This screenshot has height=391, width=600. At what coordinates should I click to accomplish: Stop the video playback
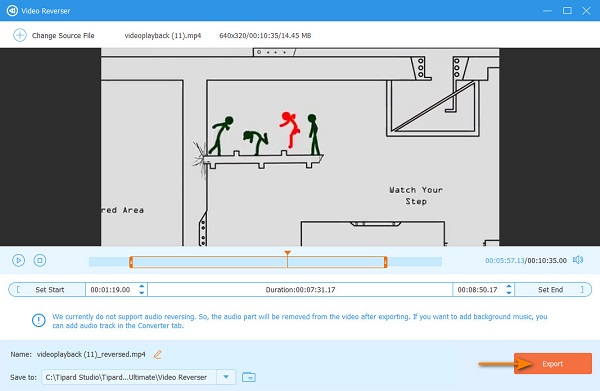pyautogui.click(x=40, y=261)
